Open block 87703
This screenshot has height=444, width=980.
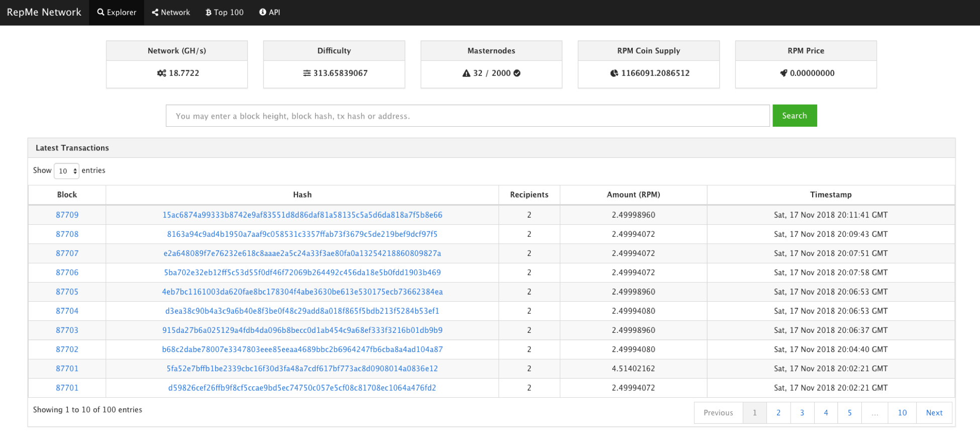(67, 330)
